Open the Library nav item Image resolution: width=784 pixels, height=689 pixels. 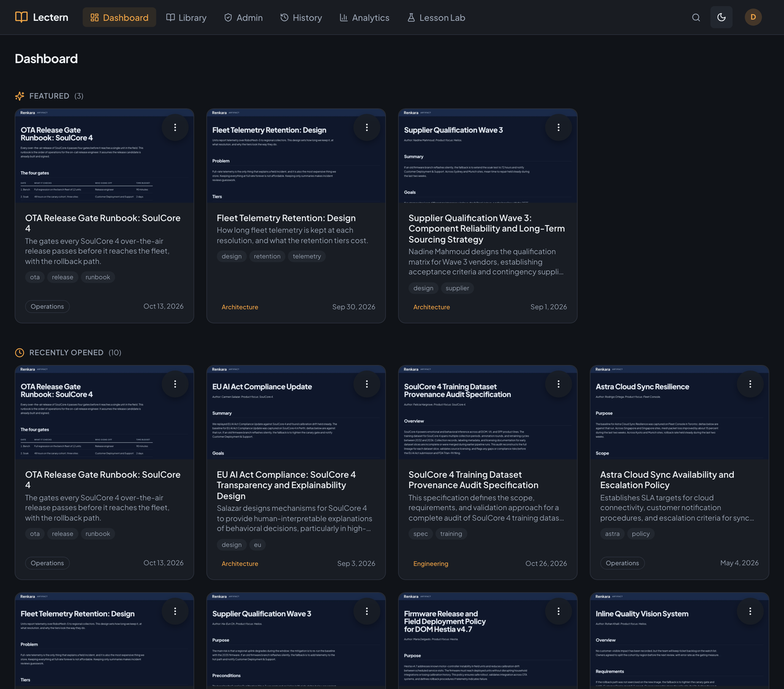[x=186, y=18]
